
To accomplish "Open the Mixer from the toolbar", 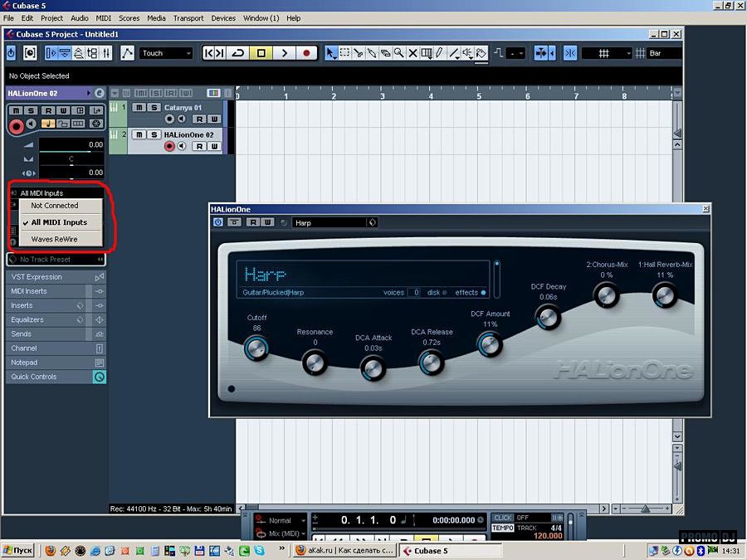I will 107,53.
